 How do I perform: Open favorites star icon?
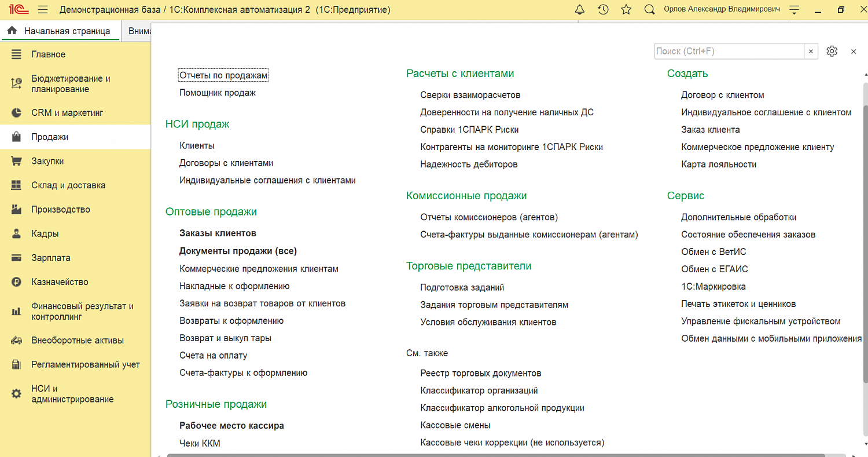(626, 10)
